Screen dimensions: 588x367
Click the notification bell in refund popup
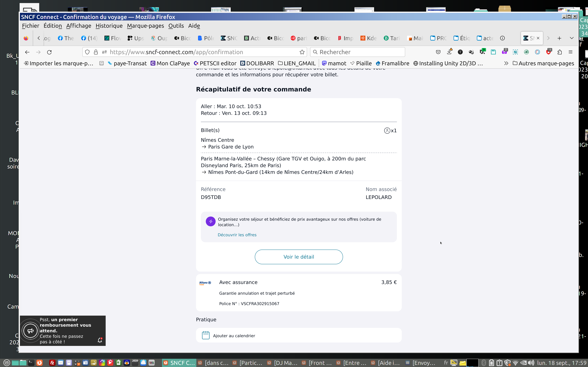(x=100, y=340)
